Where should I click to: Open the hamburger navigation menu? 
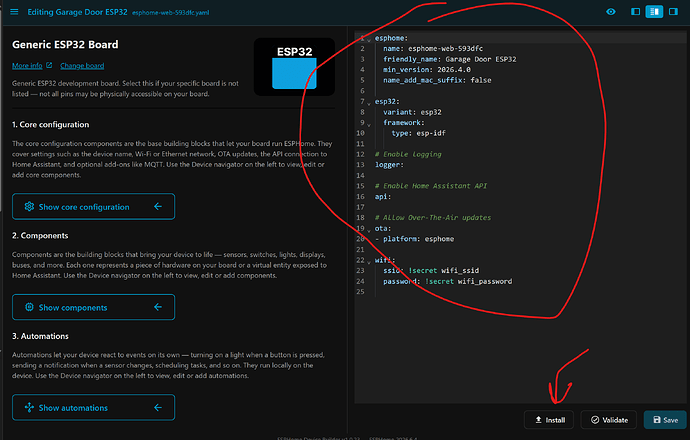(14, 12)
